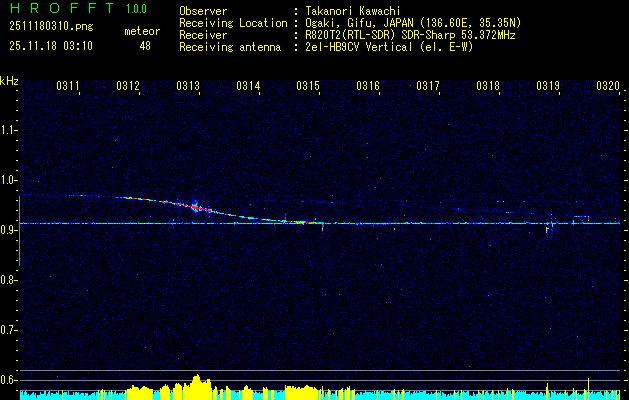The width and height of the screenshot is (629, 400).
Task: Click the 0311 time marker label
Action: point(67,86)
